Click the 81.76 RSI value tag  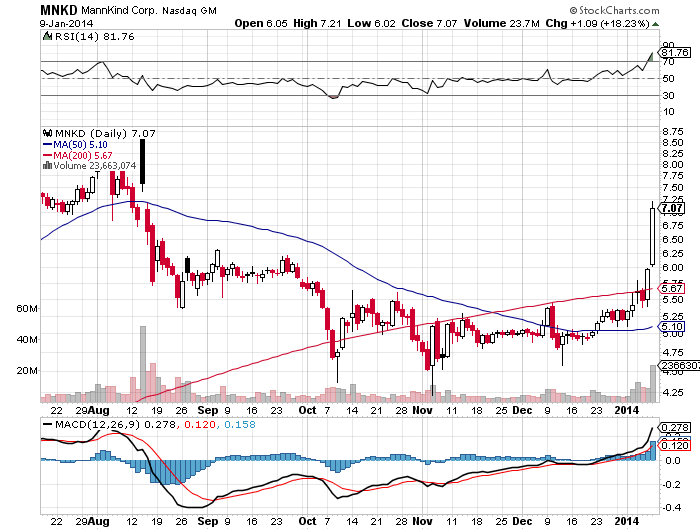675,53
